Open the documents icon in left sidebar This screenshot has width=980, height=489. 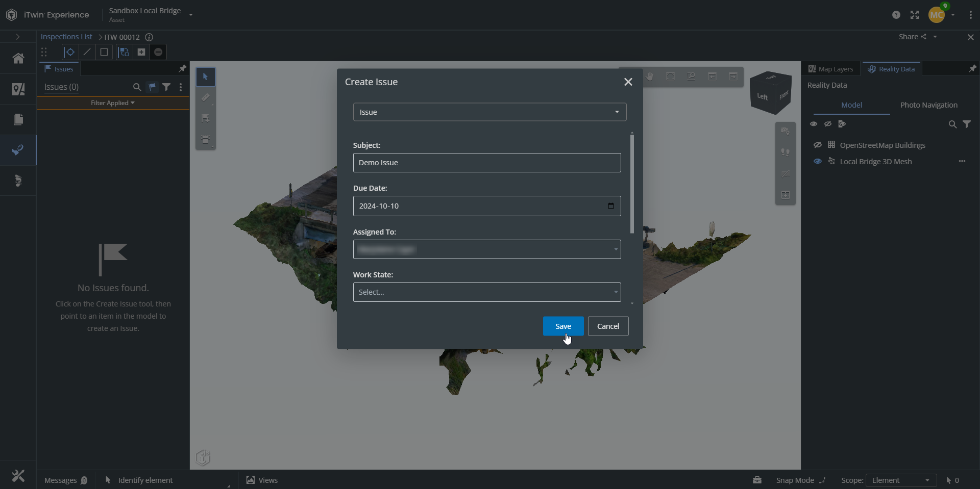pos(18,119)
